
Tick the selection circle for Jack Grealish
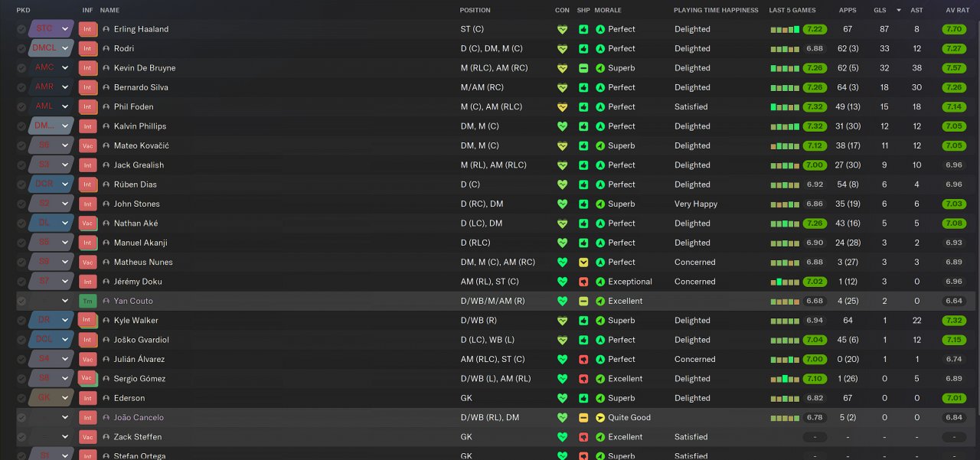(21, 165)
